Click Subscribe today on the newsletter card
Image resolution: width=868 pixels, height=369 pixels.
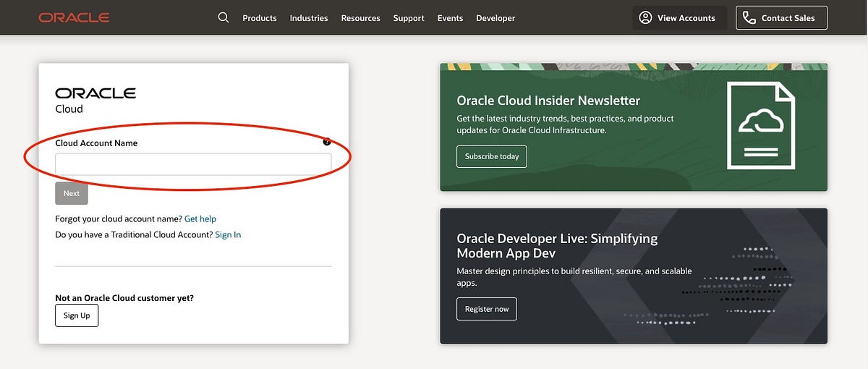pyautogui.click(x=492, y=156)
